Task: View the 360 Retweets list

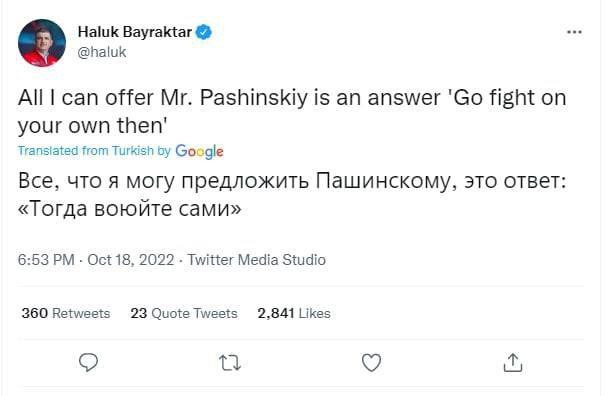Action: click(66, 313)
